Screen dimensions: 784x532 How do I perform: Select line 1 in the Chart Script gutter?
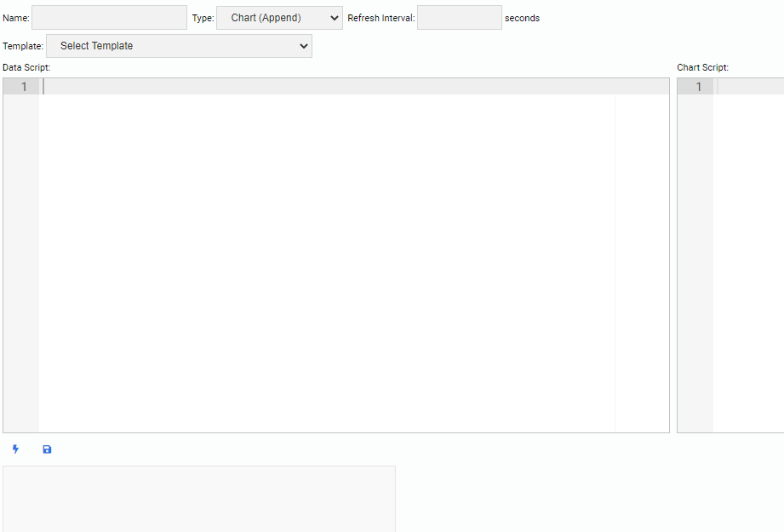[697, 86]
